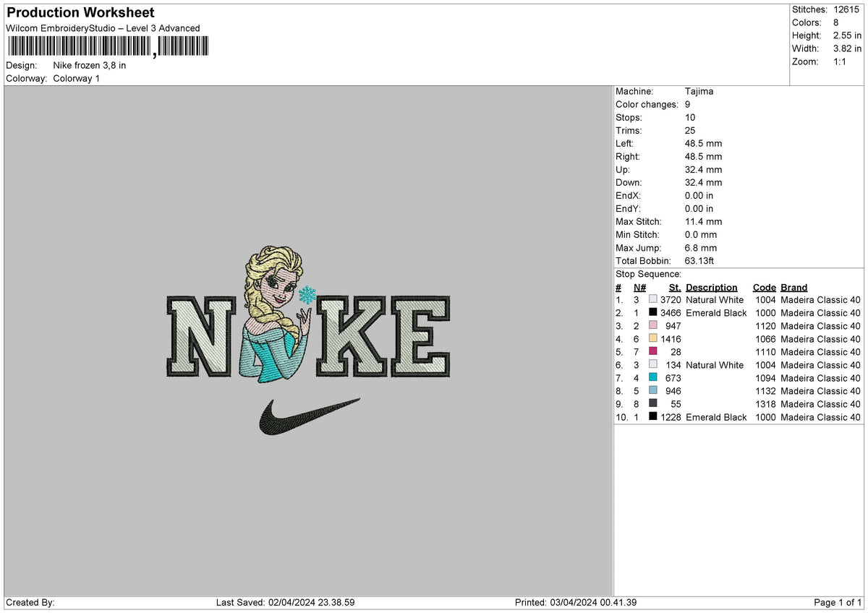Click the barcode under the subtitle
The width and height of the screenshot is (868, 613).
[108, 47]
